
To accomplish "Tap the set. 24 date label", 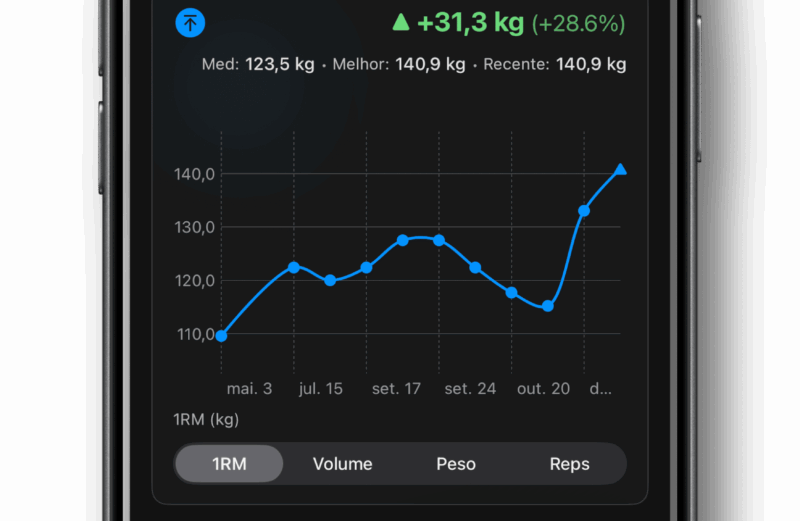I will (470, 389).
